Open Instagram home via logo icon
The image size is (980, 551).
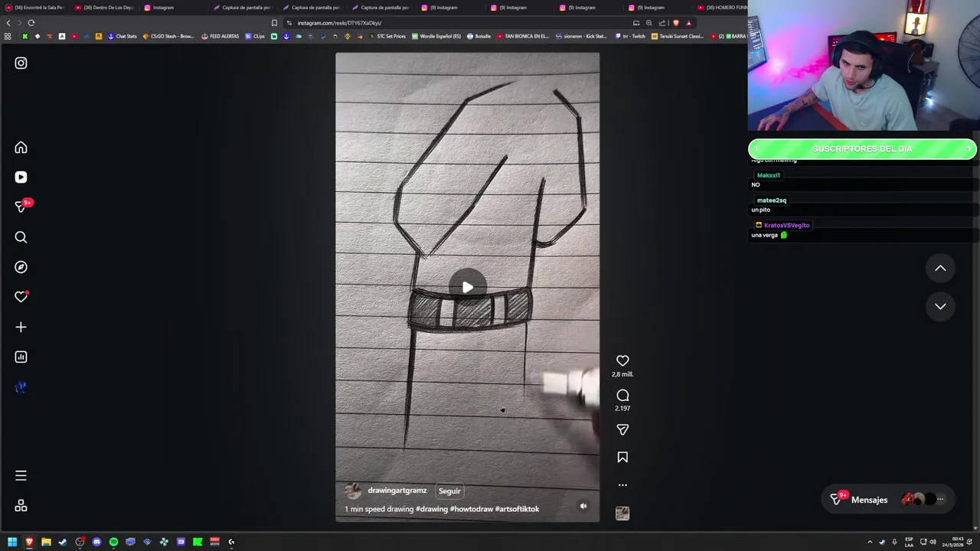pos(21,64)
